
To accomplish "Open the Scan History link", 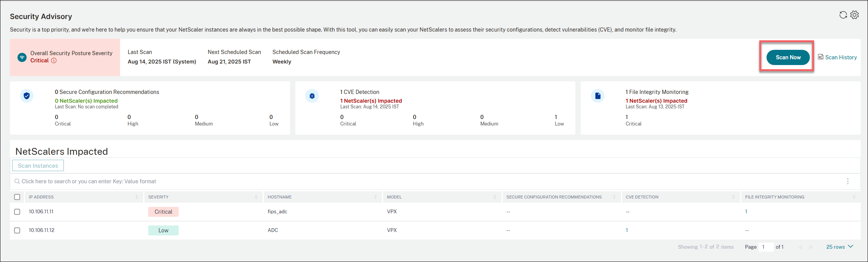I will coord(841,57).
